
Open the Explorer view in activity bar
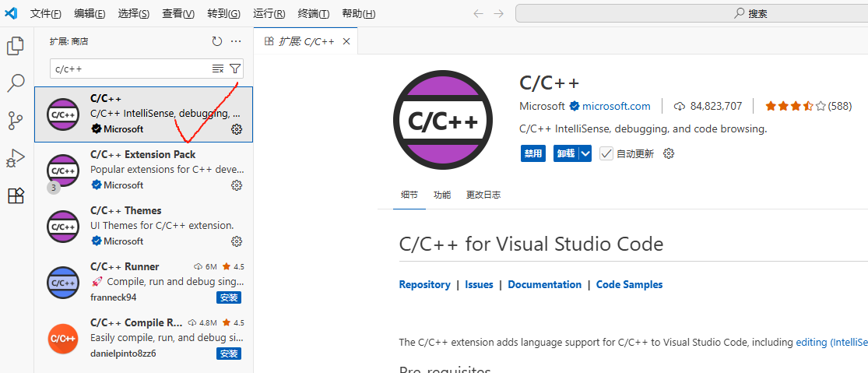click(x=16, y=46)
